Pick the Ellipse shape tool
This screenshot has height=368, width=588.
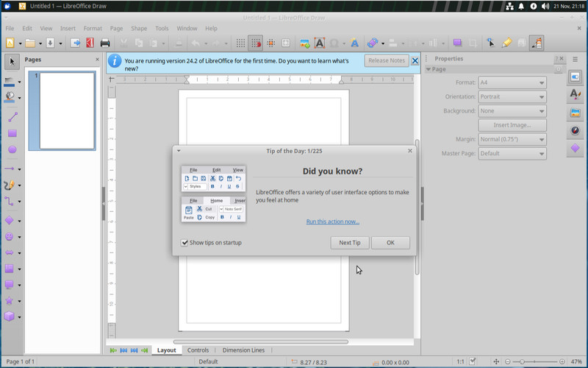tap(12, 149)
